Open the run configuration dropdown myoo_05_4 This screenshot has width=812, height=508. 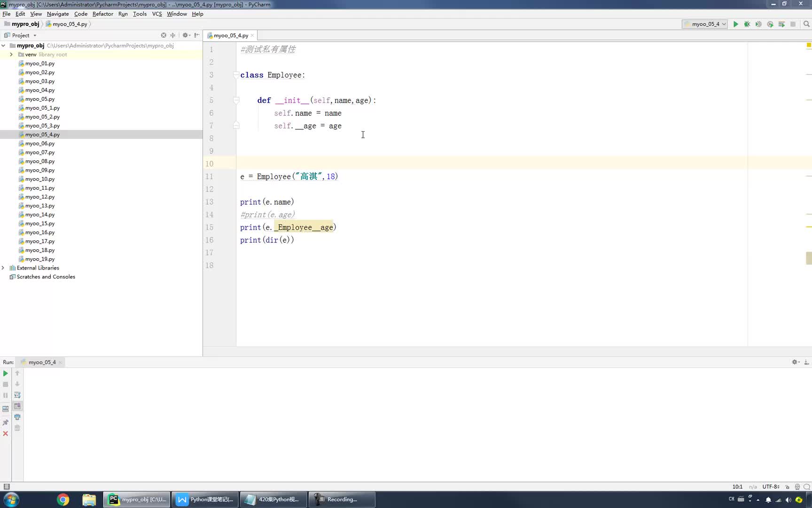tap(705, 24)
